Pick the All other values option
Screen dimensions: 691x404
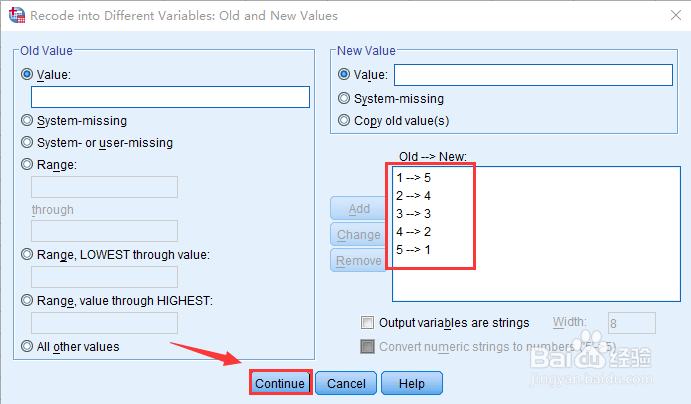click(27, 346)
